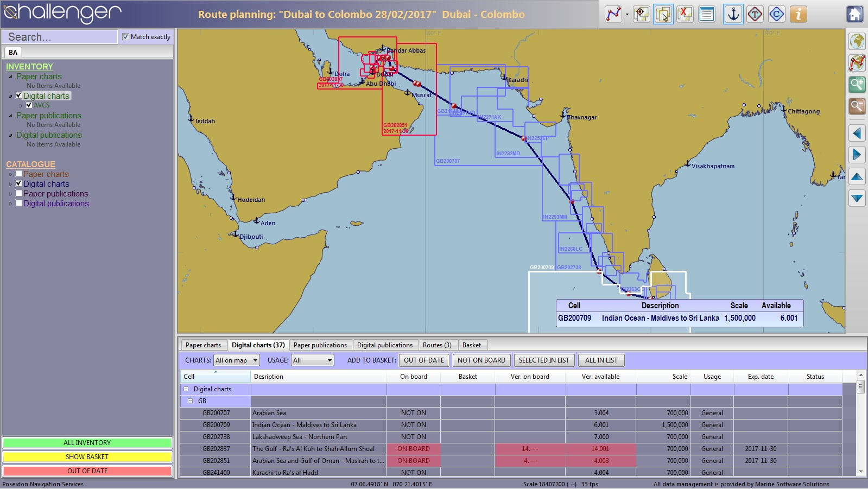
Task: Click the Karachi anchor port marker
Action: pos(504,78)
